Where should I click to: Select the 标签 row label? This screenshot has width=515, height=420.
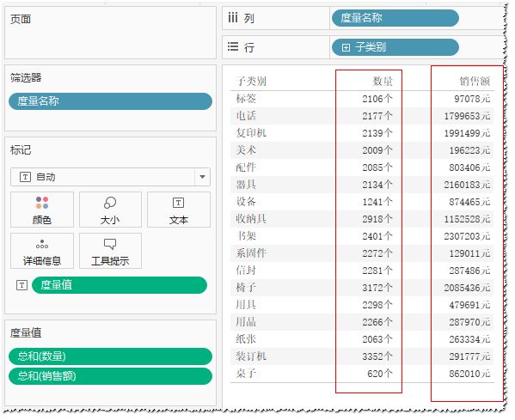[246, 99]
